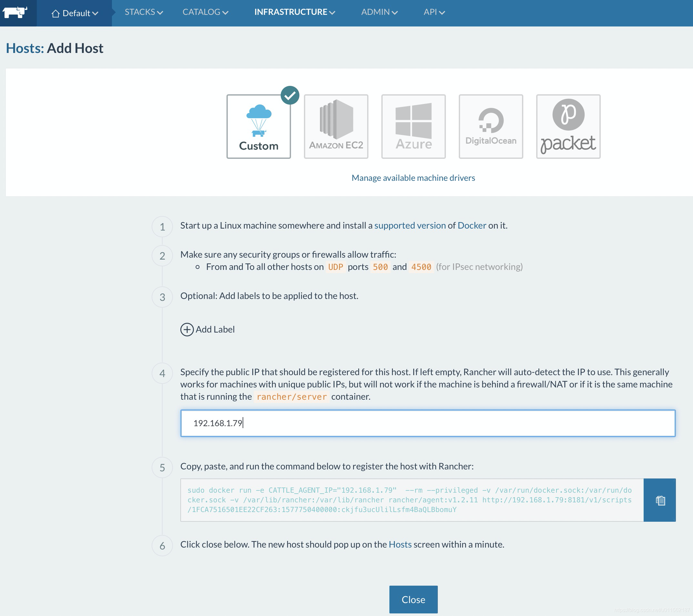Expand the CATALOG menu

tap(205, 12)
